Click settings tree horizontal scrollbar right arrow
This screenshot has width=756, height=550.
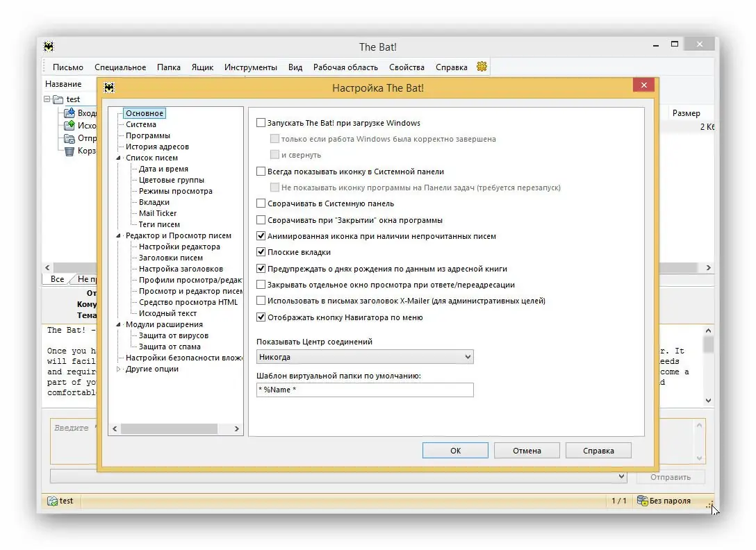(237, 428)
